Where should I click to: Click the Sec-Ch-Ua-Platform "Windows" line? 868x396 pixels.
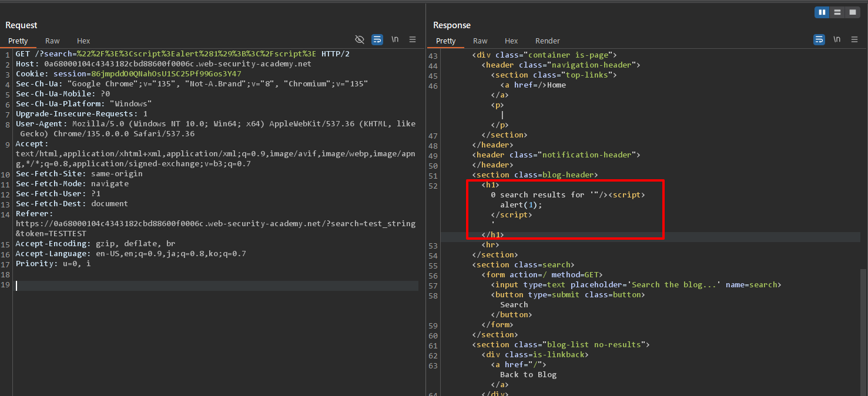(x=83, y=104)
